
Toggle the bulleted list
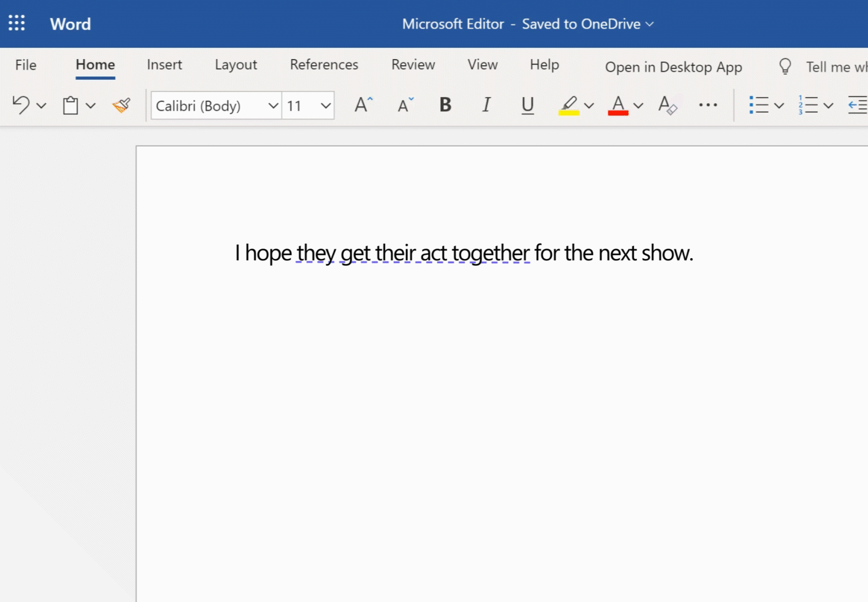tap(760, 105)
